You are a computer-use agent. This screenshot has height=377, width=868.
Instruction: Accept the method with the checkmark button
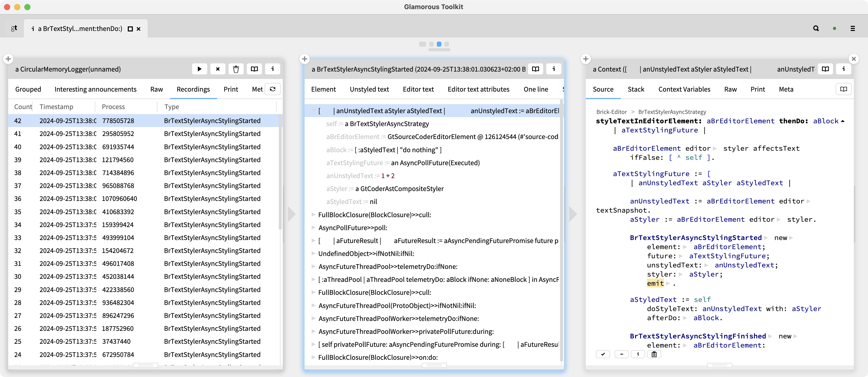[603, 354]
